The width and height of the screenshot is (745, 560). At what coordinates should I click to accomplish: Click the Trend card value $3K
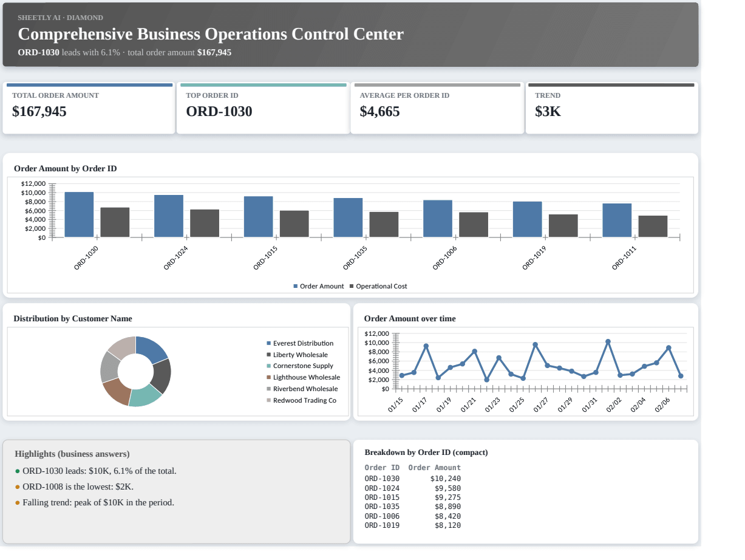tap(548, 112)
